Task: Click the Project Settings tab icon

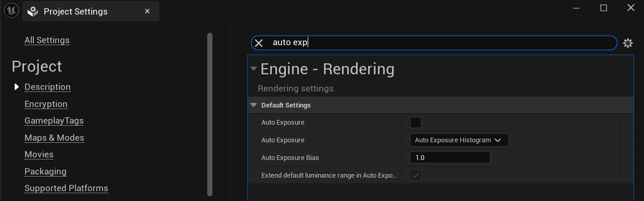Action: (x=33, y=11)
